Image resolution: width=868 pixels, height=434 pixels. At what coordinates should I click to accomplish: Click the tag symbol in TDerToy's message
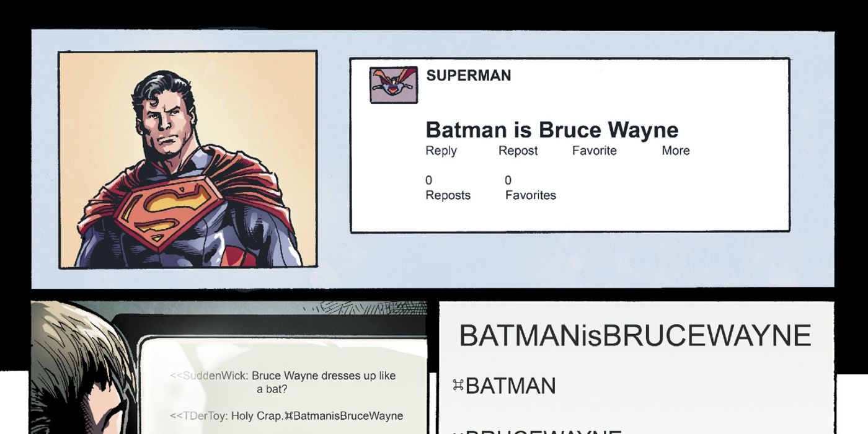[x=288, y=416]
